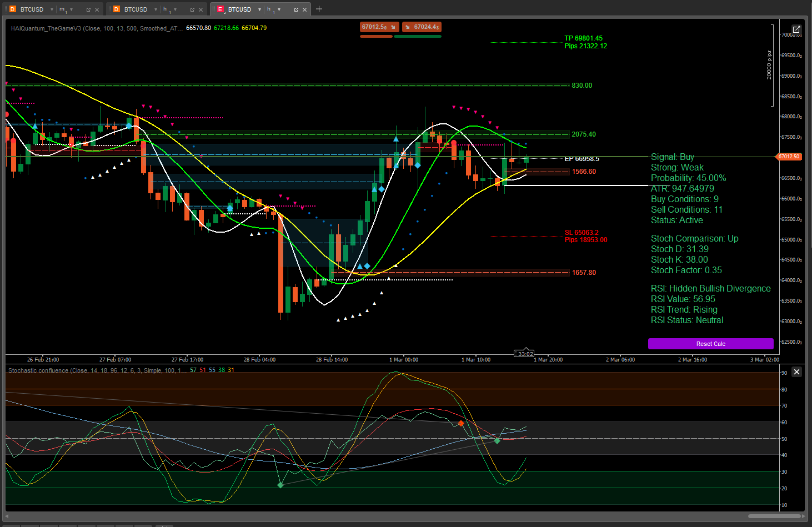Open timeframe dropdown on first tab m1
This screenshot has width=812, height=527.
coord(71,9)
